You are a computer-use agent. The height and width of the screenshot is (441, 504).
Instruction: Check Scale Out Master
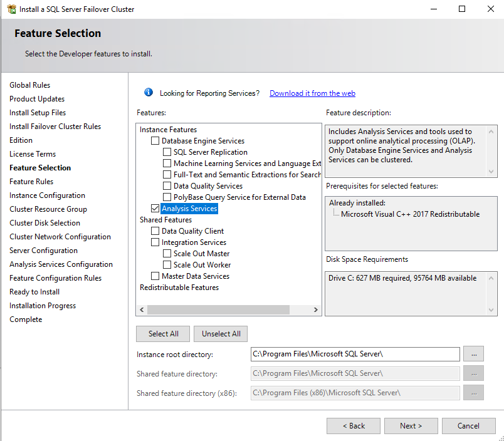[167, 254]
